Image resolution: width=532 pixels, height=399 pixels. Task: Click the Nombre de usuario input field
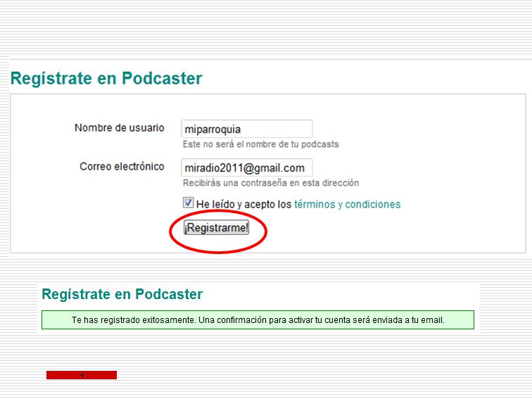[247, 129]
